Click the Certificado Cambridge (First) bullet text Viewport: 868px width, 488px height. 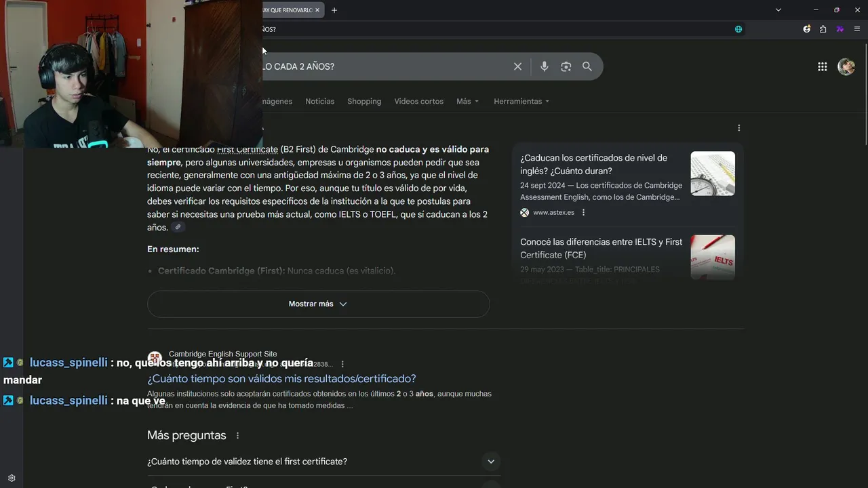(x=277, y=270)
